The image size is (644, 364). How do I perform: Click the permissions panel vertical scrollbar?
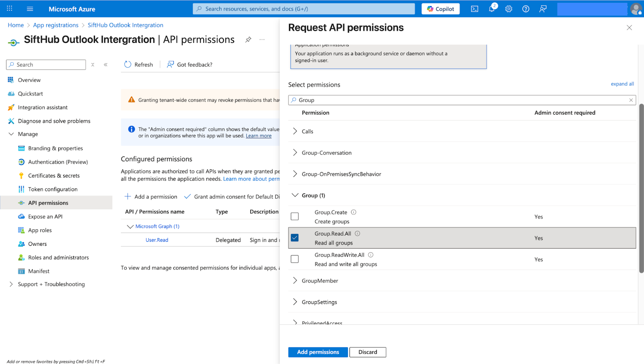641,188
